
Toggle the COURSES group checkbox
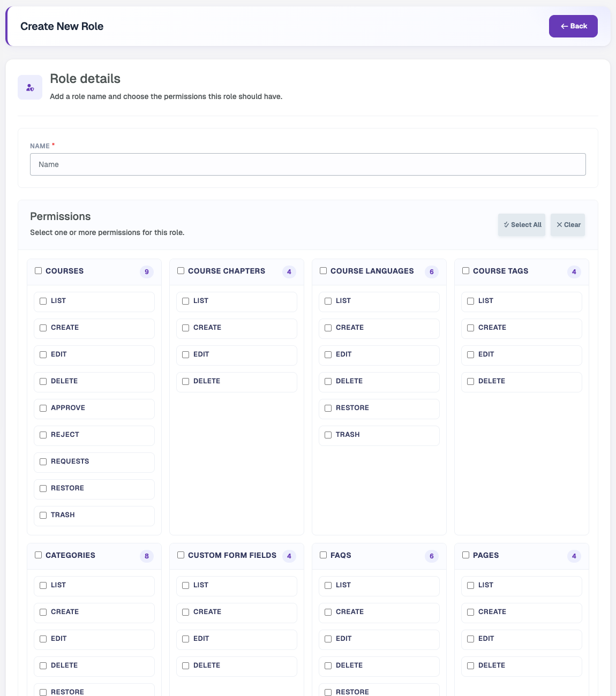coord(39,271)
